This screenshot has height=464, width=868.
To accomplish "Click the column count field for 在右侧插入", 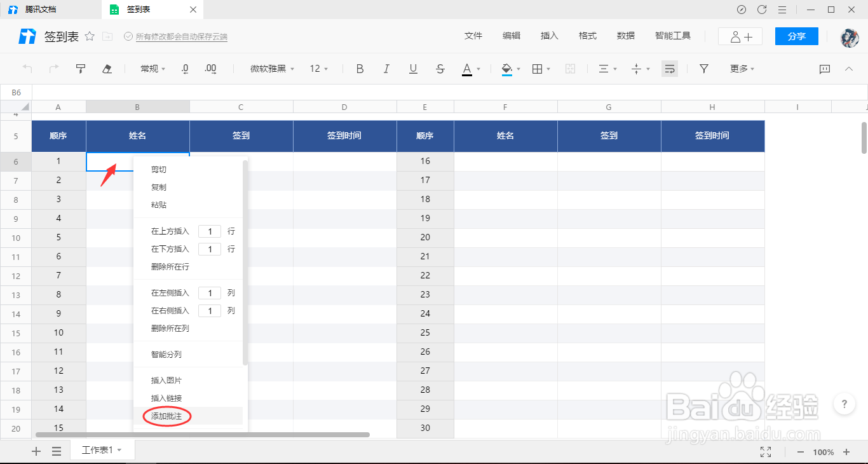I will 210,311.
